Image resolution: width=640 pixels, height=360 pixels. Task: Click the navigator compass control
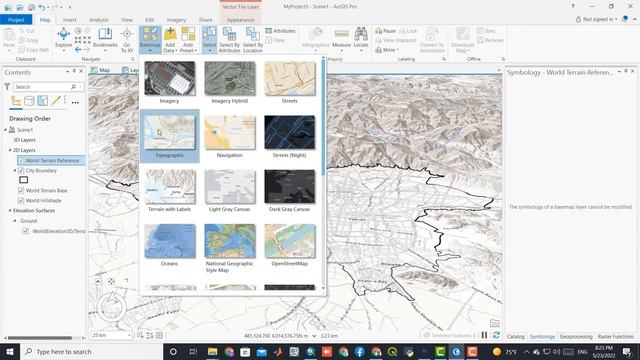tap(111, 306)
